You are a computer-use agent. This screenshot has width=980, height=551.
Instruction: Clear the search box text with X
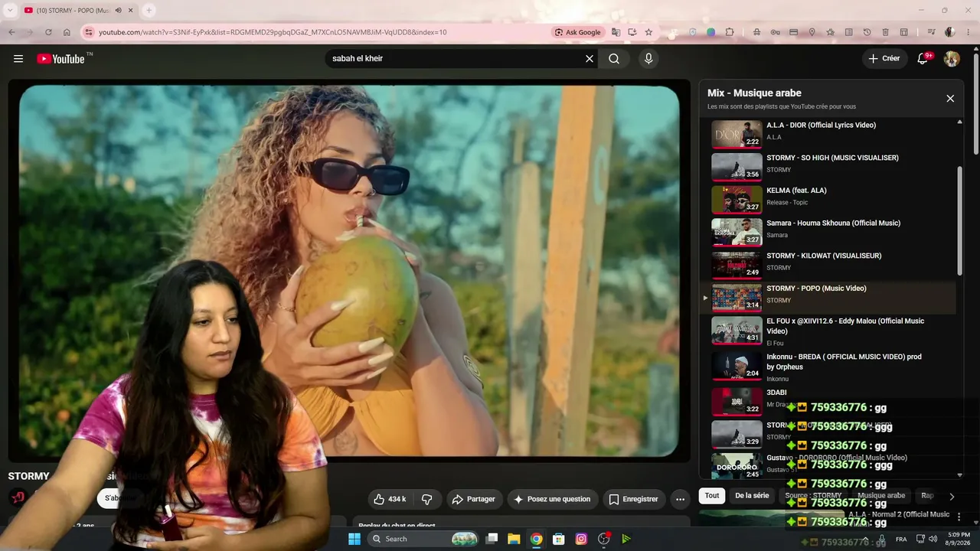[x=590, y=59]
